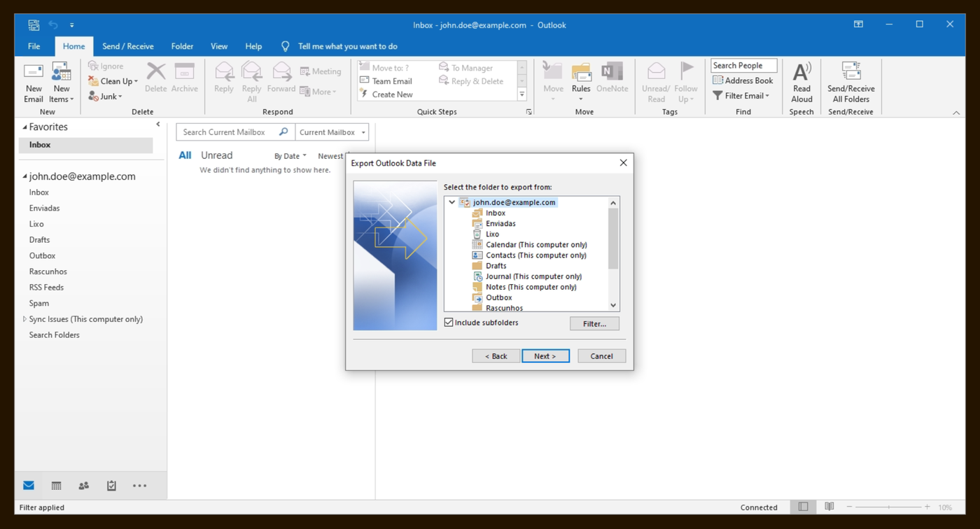The height and width of the screenshot is (529, 980).
Task: Select the Unread filter tab
Action: click(x=216, y=155)
